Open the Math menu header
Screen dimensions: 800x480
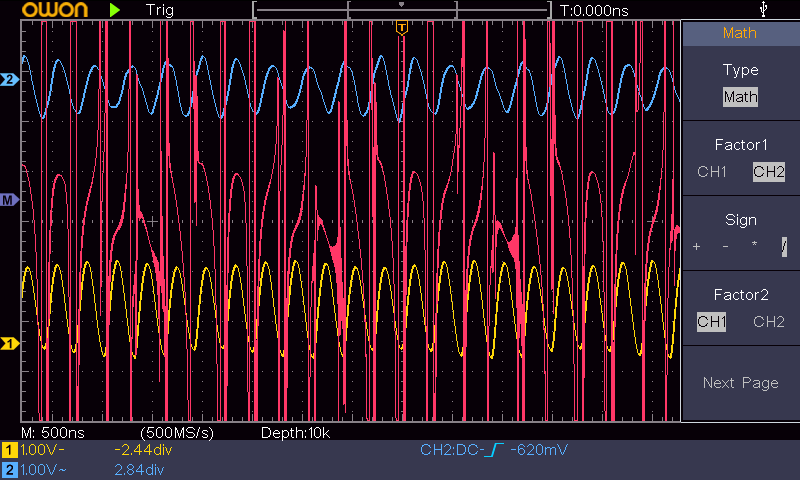pos(740,33)
